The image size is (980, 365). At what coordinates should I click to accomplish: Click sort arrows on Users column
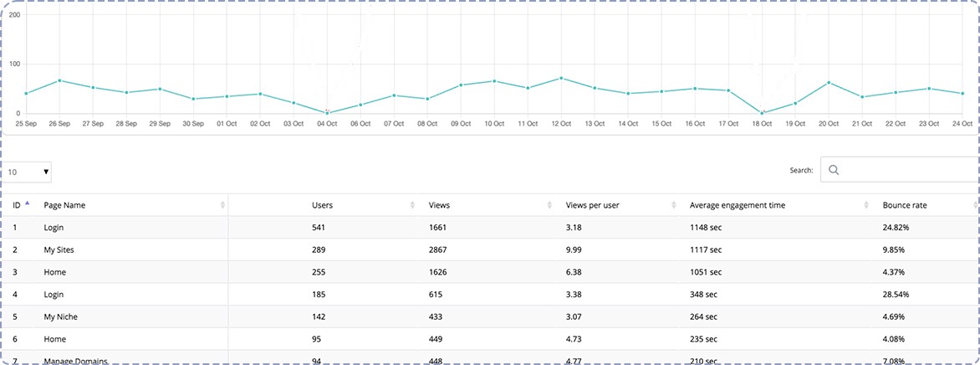tap(413, 205)
